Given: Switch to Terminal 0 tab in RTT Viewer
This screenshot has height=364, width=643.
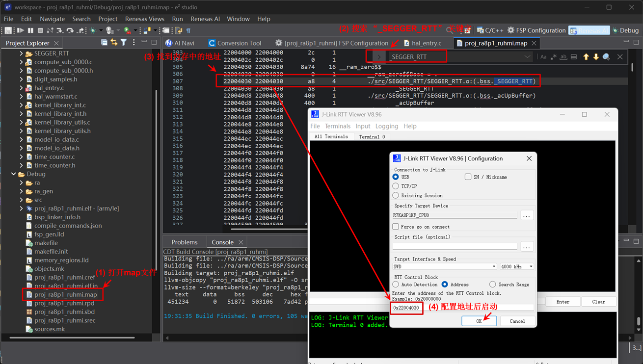Looking at the screenshot, I should tap(372, 137).
